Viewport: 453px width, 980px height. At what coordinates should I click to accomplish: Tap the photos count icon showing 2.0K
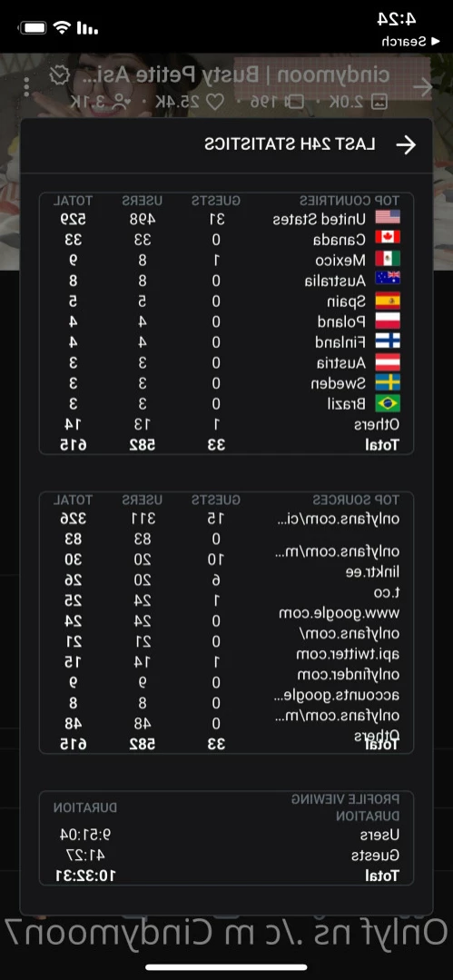[379, 102]
